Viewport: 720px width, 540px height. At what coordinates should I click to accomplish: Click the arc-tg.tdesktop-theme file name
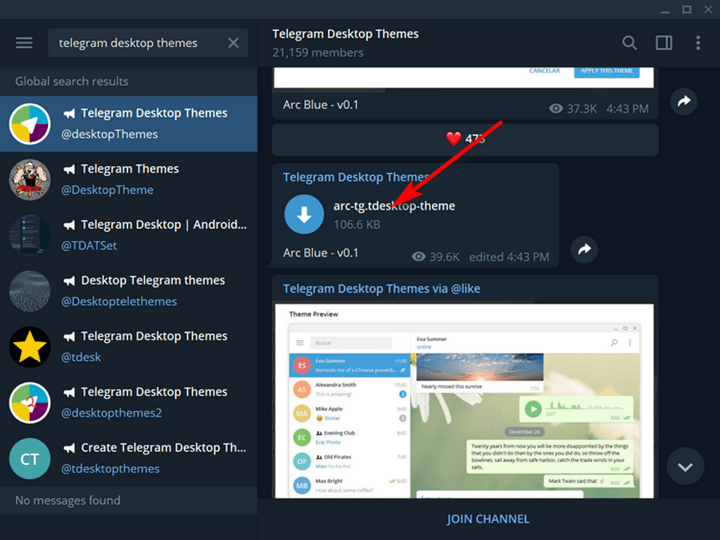pos(394,206)
